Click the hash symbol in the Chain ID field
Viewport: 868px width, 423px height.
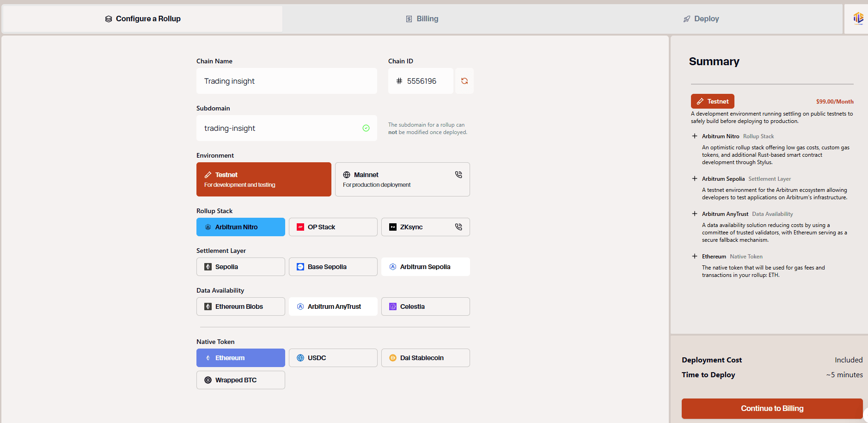click(399, 81)
